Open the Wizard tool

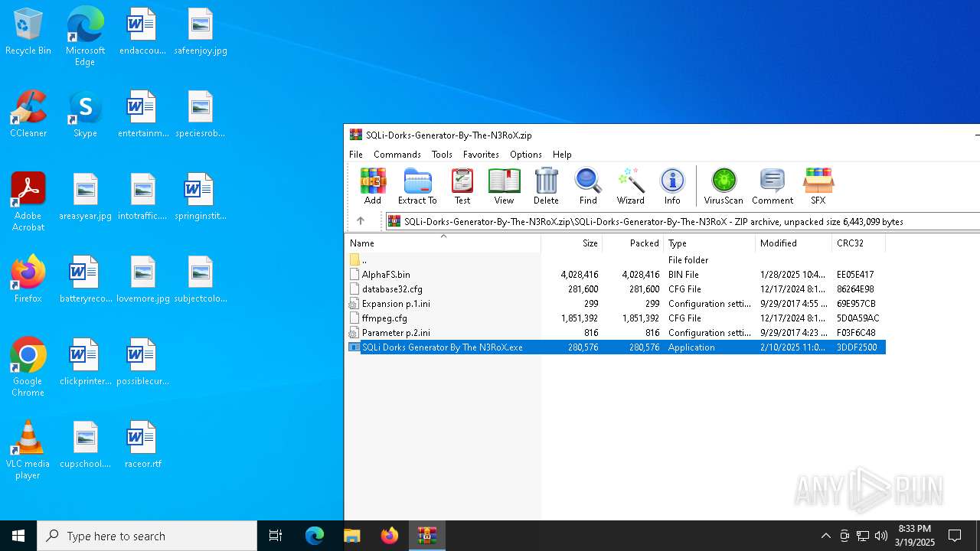(x=631, y=186)
